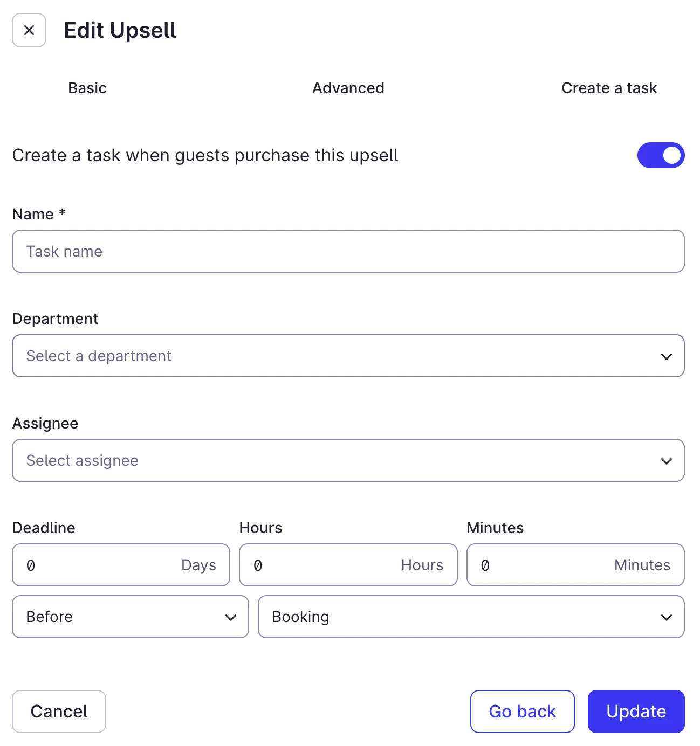This screenshot has width=700, height=746.
Task: Click the Task name input field
Action: pos(348,251)
